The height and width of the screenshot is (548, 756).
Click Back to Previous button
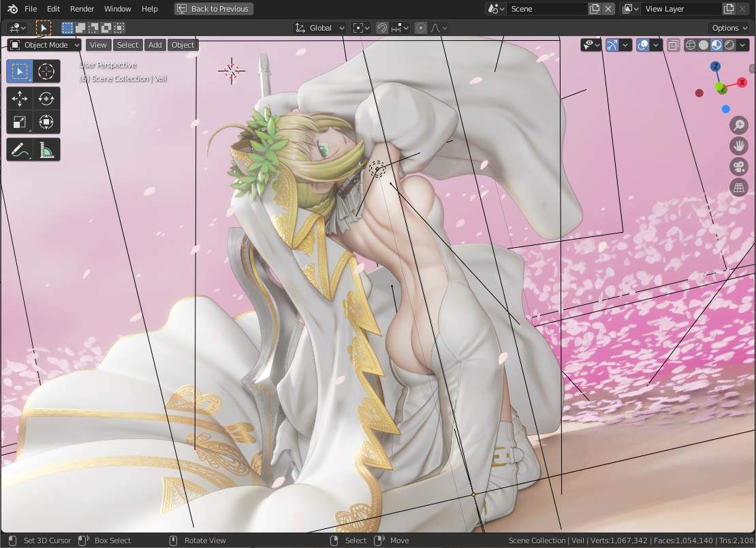(x=214, y=9)
